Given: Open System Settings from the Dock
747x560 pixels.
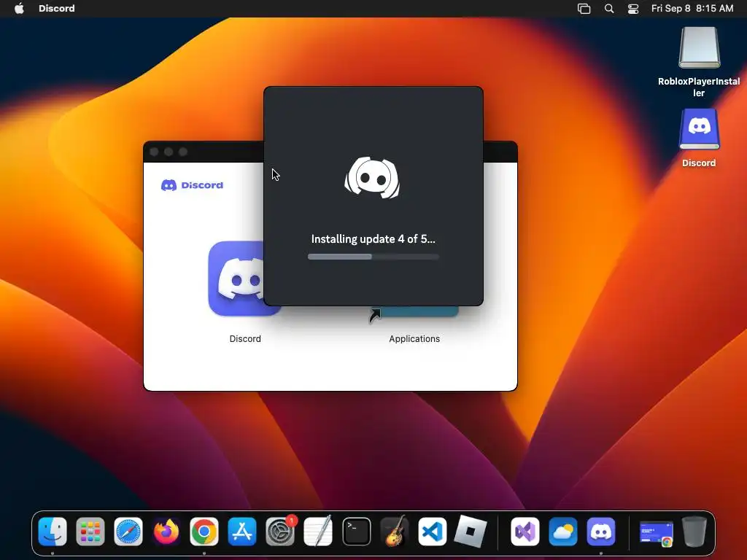Looking at the screenshot, I should coord(280,532).
